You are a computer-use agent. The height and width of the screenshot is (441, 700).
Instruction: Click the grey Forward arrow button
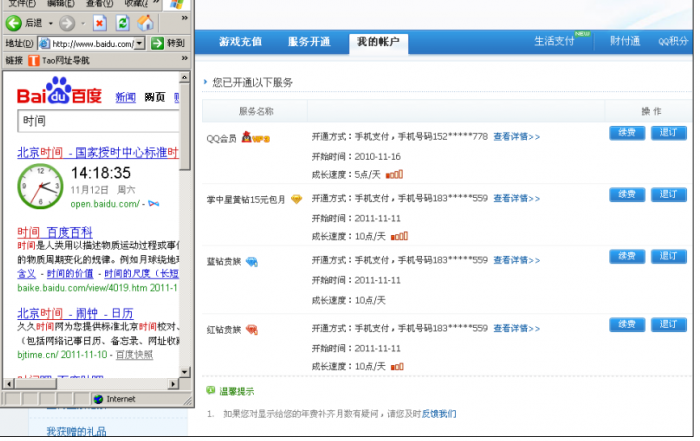67,23
